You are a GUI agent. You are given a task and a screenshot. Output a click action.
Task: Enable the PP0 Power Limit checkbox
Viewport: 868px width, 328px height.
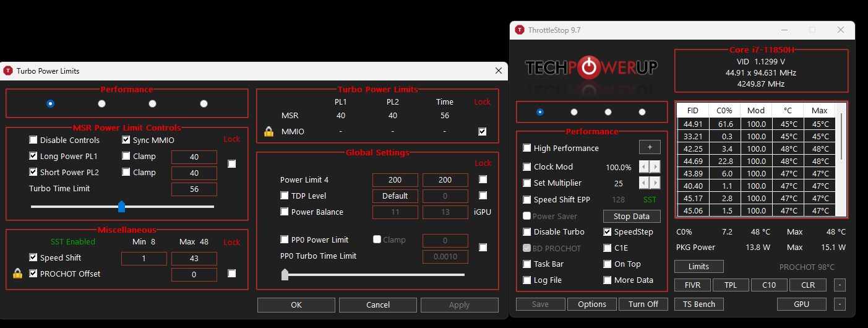[x=285, y=240]
